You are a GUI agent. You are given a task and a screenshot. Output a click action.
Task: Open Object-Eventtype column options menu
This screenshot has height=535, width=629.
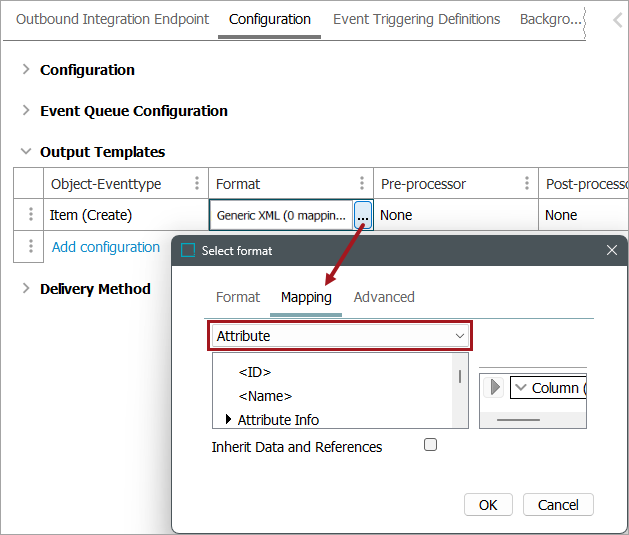pyautogui.click(x=197, y=184)
